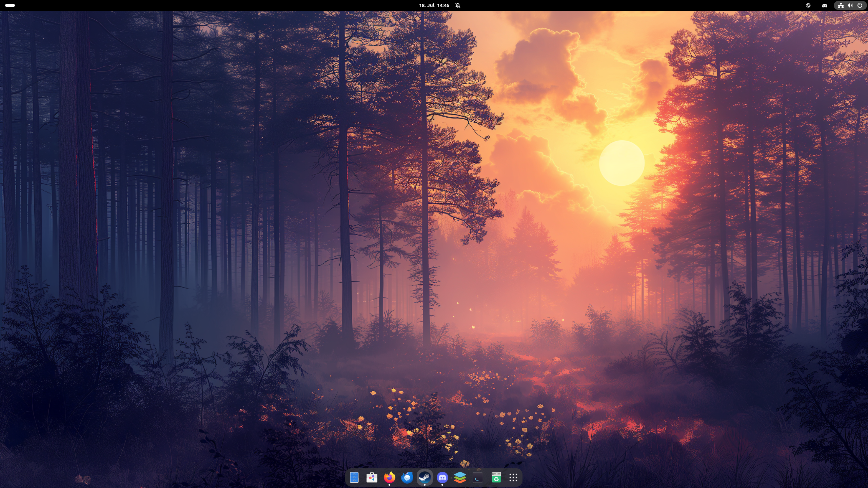Viewport: 868px width, 488px height.
Task: Open the Terminal from the dock
Action: (x=478, y=477)
